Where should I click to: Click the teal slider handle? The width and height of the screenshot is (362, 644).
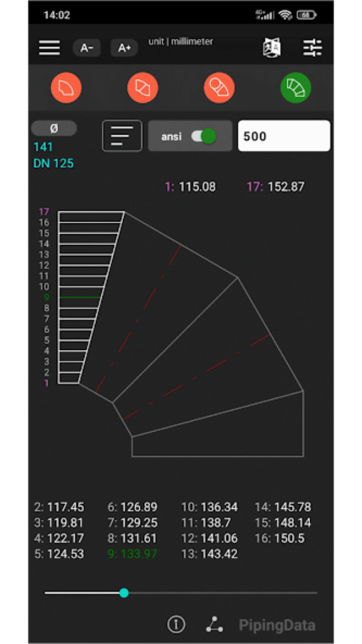(x=124, y=593)
